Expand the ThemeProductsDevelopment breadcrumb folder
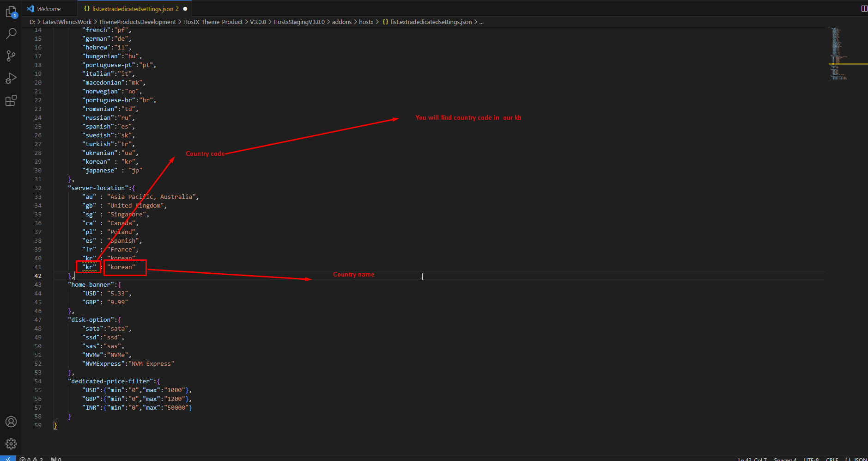Viewport: 868px width, 461px height. pyautogui.click(x=137, y=22)
